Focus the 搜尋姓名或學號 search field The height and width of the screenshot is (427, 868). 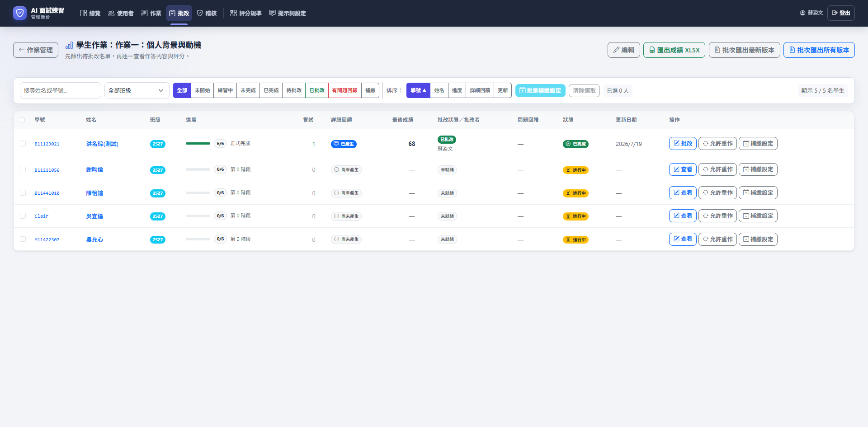pos(60,90)
